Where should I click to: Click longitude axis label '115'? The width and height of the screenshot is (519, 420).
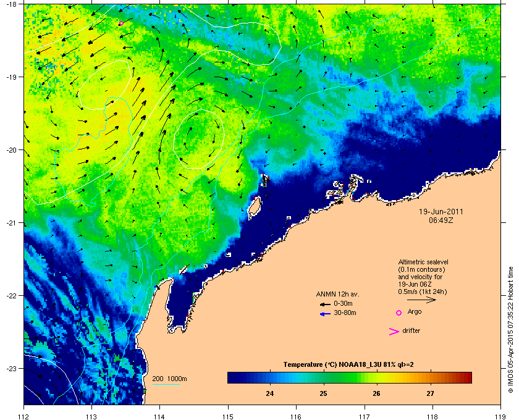tap(228, 416)
